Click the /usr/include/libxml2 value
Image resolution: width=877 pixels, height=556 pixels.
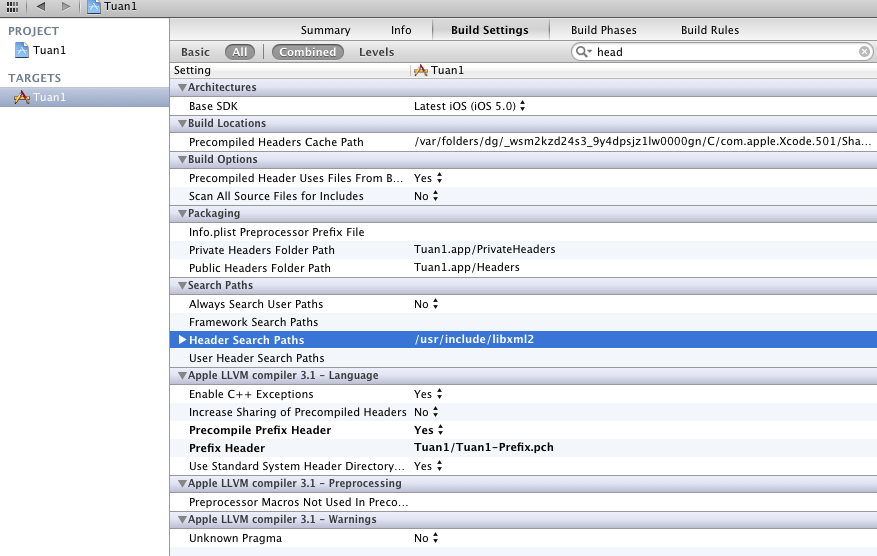(474, 340)
